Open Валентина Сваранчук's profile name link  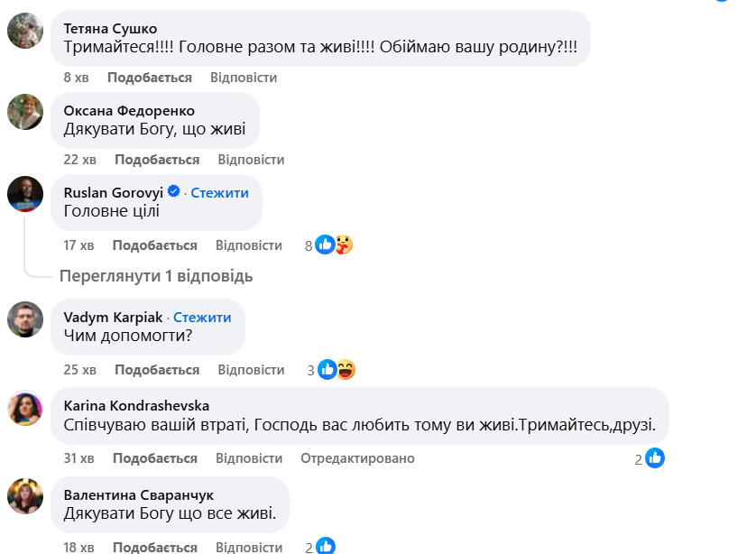[x=139, y=494]
